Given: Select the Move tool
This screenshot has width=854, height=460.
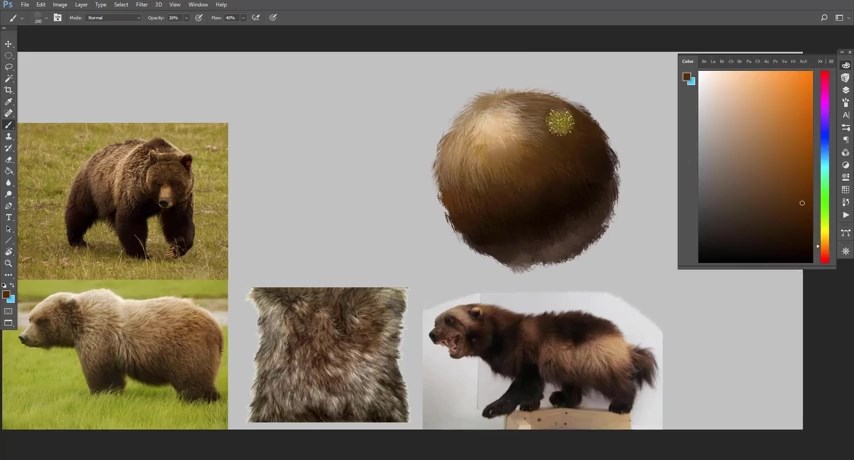Looking at the screenshot, I should point(8,44).
